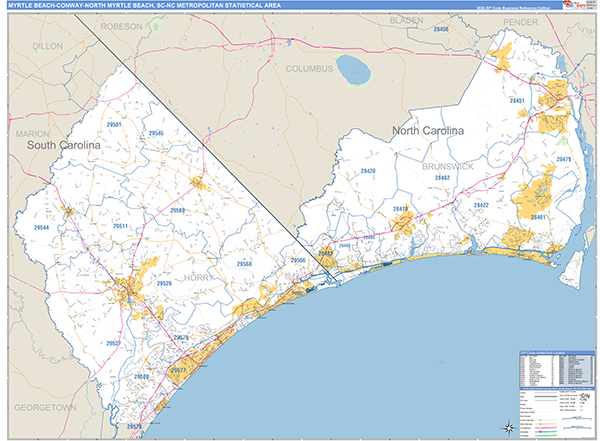The image size is (600, 441).
Task: Click ZIP code 28461 label
Action: 540,216
